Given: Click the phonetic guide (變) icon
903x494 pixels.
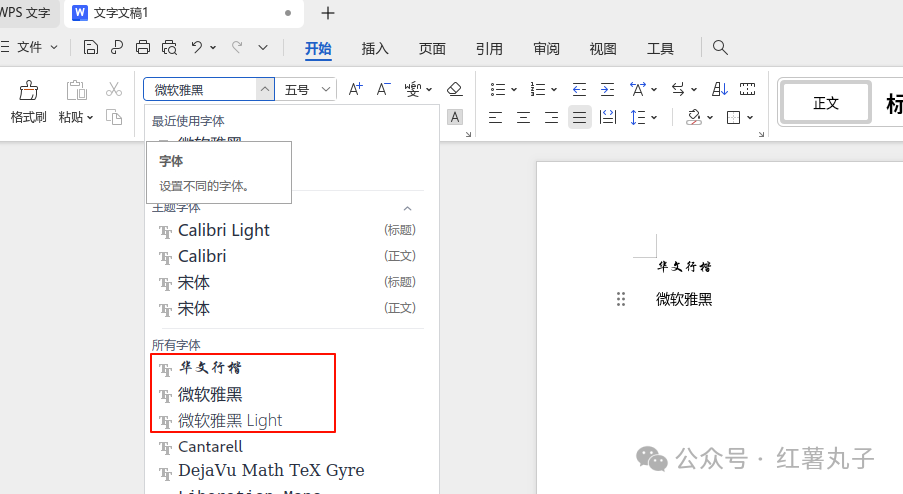Looking at the screenshot, I should pyautogui.click(x=413, y=89).
